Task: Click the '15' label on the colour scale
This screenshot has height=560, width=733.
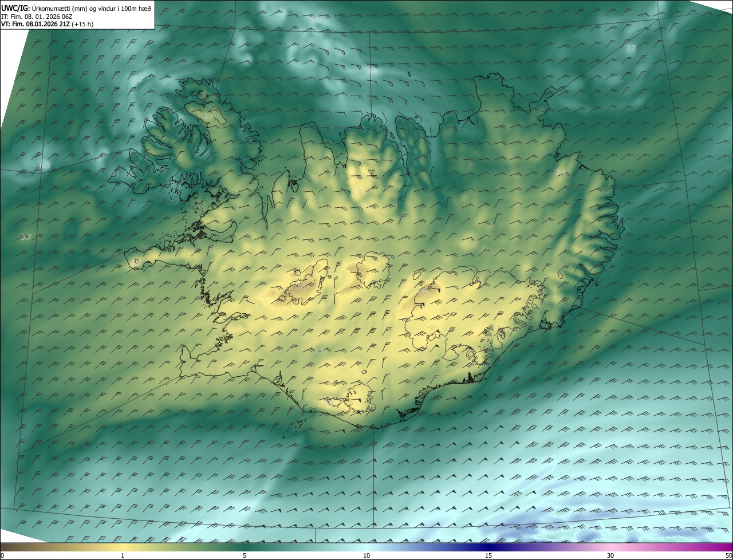Action: point(488,555)
